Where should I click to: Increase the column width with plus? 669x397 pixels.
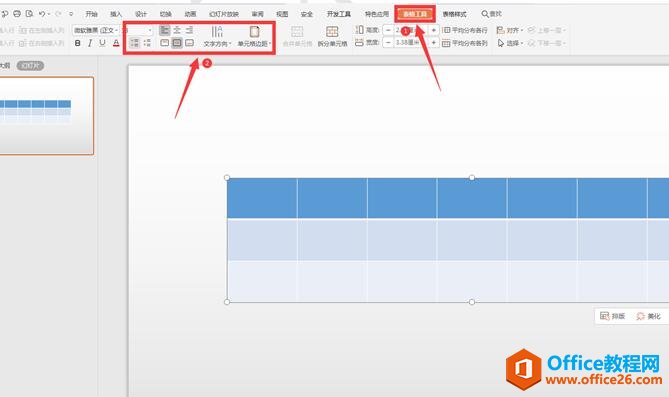[x=433, y=43]
